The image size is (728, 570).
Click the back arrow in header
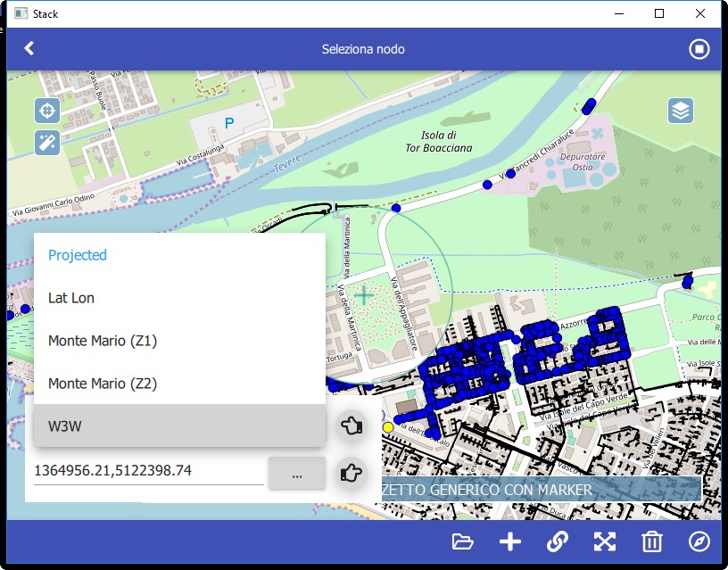tap(29, 49)
